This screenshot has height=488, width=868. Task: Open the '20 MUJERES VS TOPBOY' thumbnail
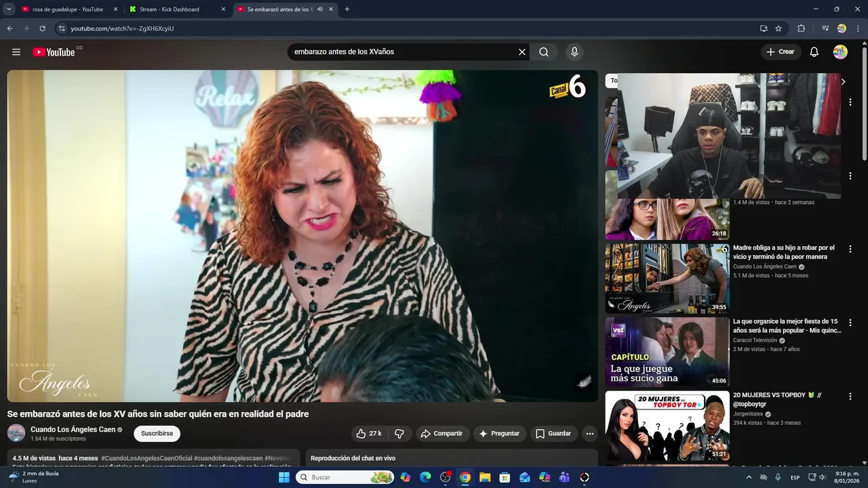click(x=667, y=426)
